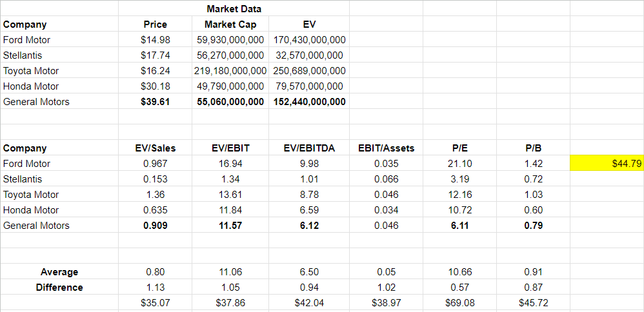
Task: Select the EV column header
Action: click(309, 24)
